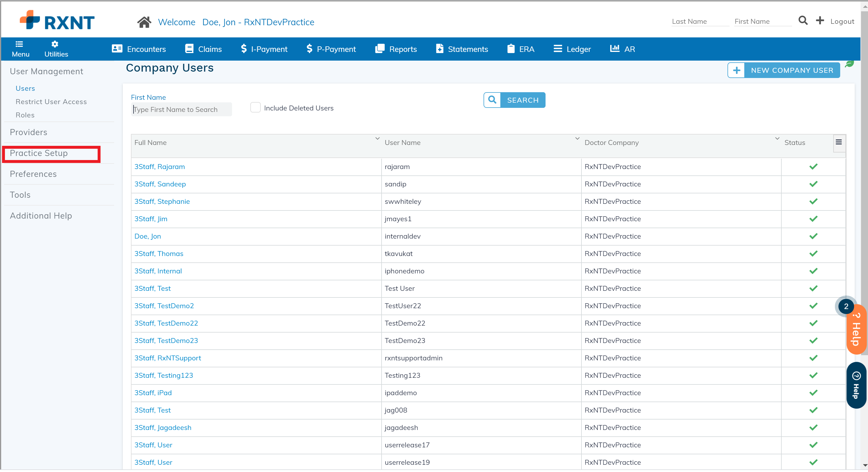
Task: Expand the Preferences sidebar section
Action: coord(33,174)
